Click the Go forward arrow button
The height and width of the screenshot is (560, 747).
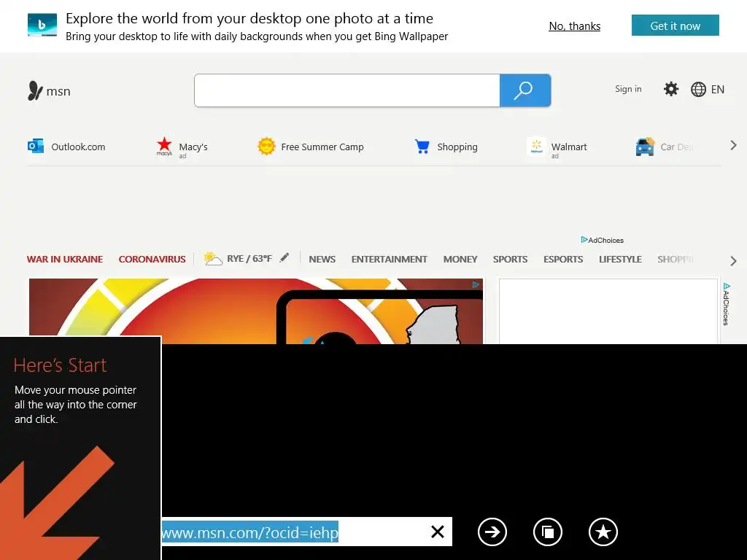pyautogui.click(x=492, y=532)
